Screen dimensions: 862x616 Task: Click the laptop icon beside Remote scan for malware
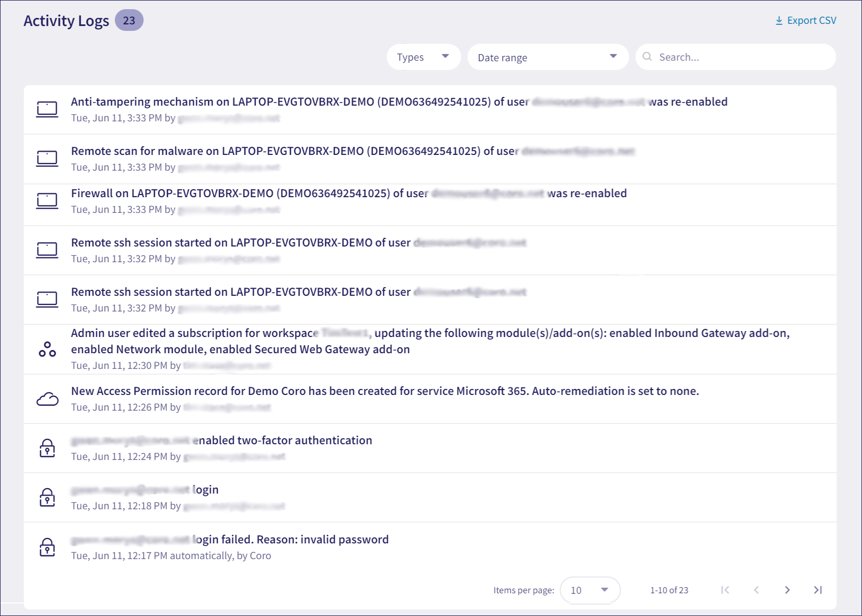pos(47,159)
